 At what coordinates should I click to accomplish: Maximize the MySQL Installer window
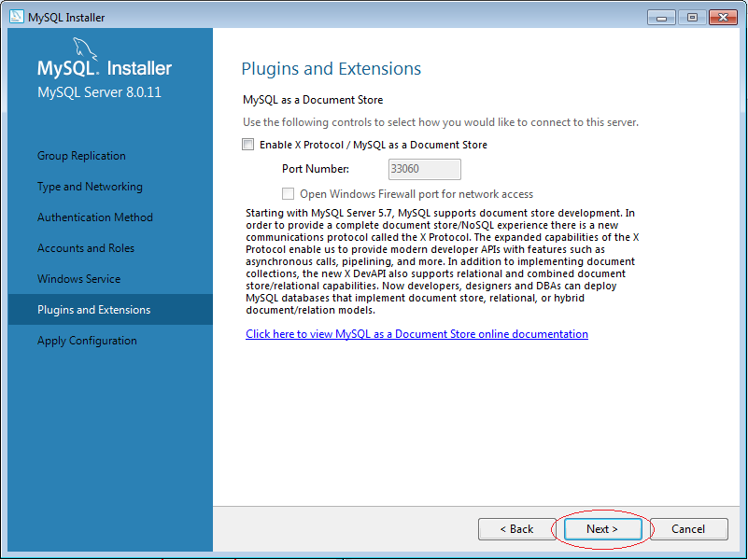tap(692, 18)
